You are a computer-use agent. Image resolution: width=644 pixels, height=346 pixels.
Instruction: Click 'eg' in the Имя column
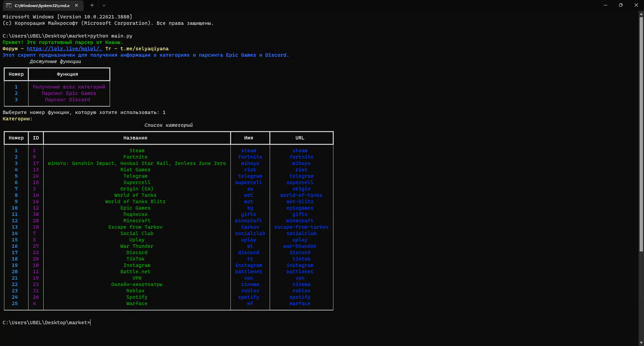click(x=250, y=208)
